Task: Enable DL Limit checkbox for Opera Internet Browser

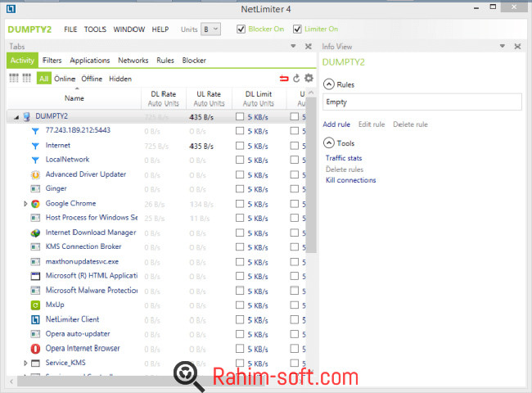Action: (x=240, y=349)
